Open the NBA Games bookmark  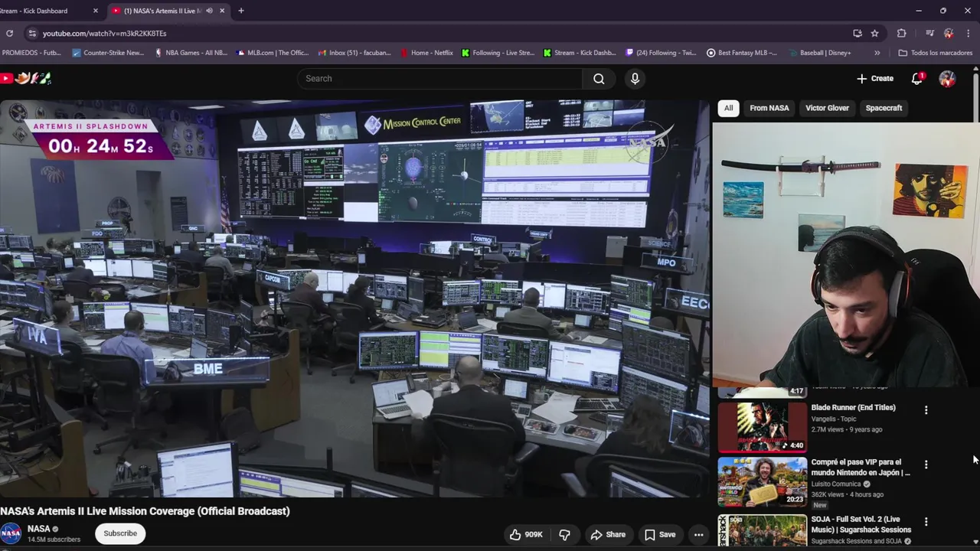click(x=191, y=53)
